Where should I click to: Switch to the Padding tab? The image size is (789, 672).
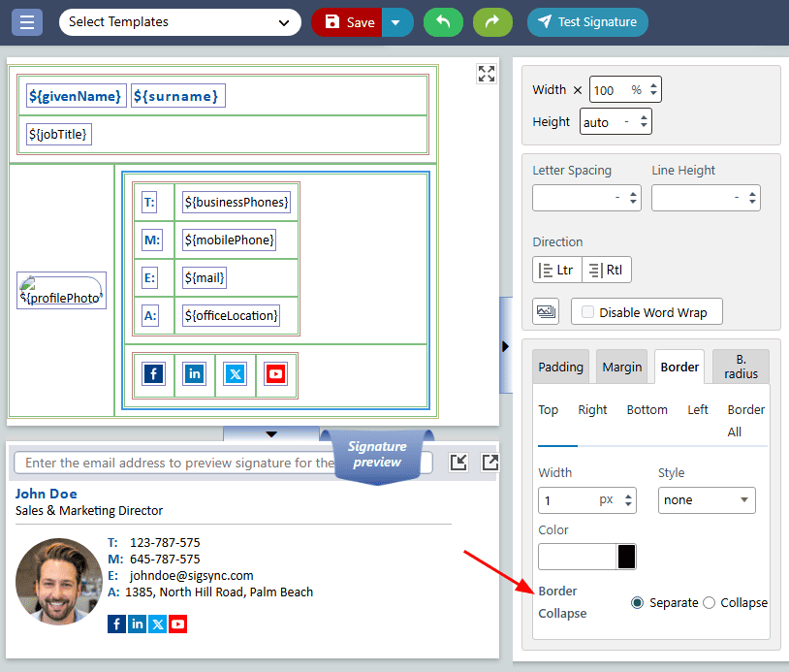tap(560, 367)
